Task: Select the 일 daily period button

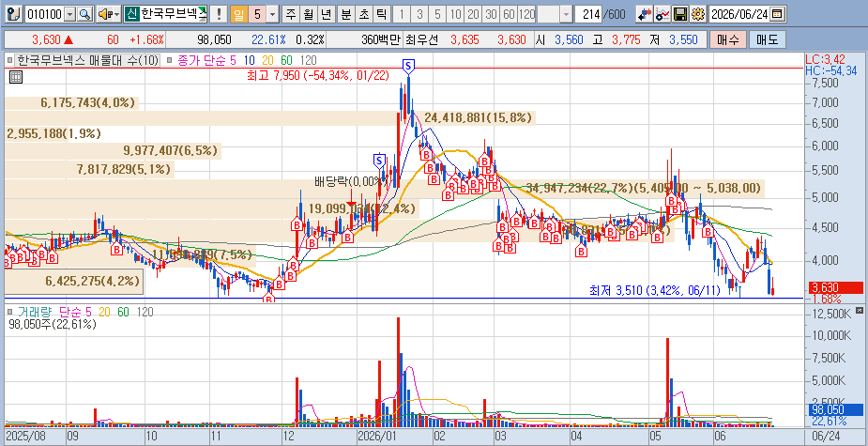Action: [238, 14]
